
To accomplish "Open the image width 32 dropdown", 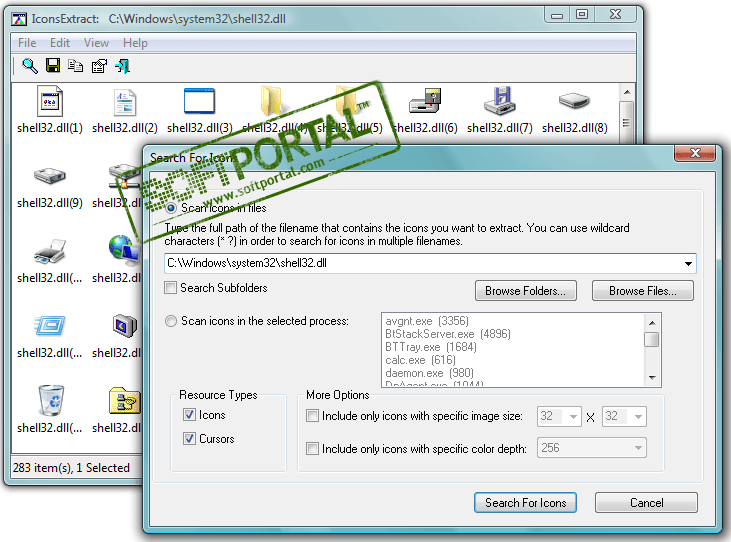I will point(573,416).
